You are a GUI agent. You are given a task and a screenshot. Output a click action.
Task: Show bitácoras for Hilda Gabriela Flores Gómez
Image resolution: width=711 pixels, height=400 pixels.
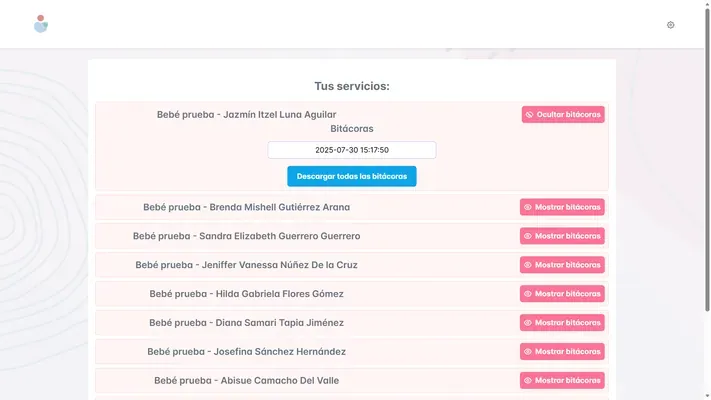[562, 293]
